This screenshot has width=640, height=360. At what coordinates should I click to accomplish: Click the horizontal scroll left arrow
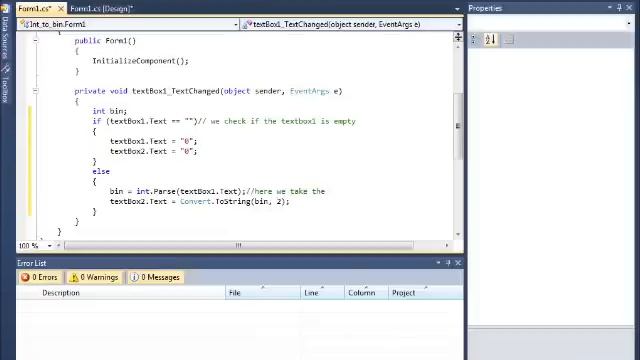pos(59,245)
